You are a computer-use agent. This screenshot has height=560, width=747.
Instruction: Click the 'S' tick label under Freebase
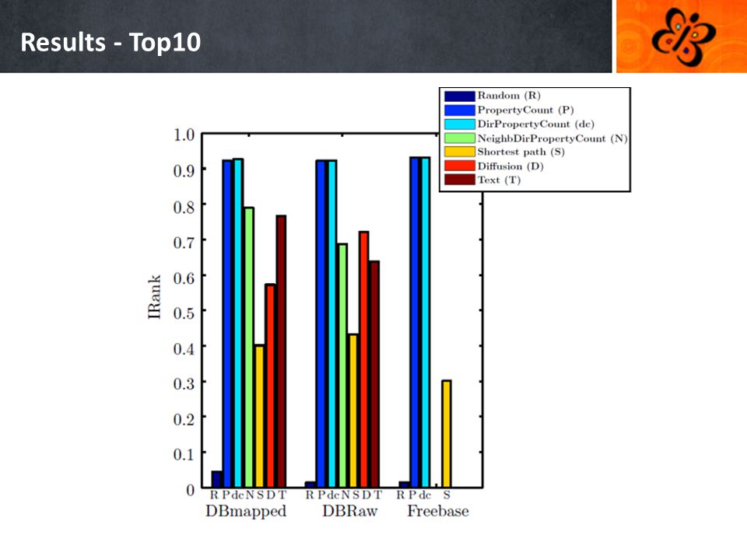tap(447, 495)
